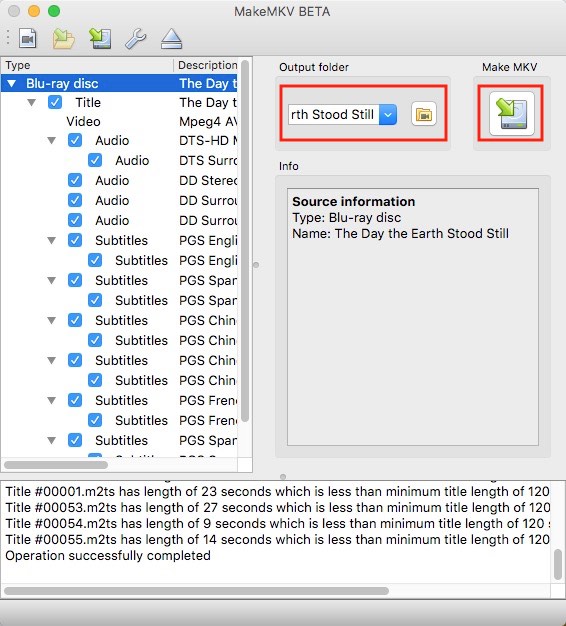Collapse the PGS French Subtitles node
566x626 pixels.
(51, 400)
